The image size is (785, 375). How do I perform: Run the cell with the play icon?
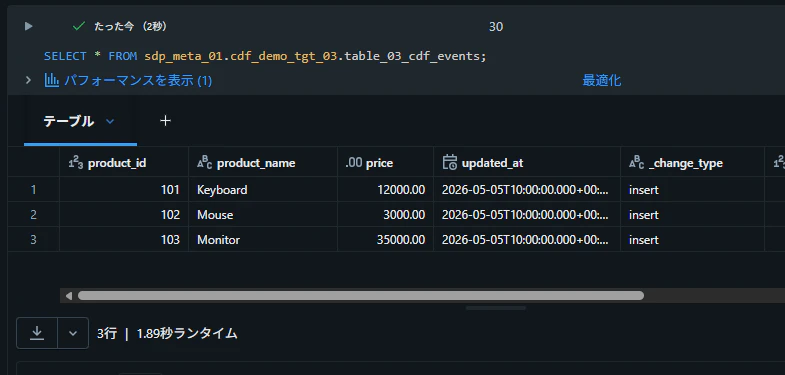pos(29,26)
